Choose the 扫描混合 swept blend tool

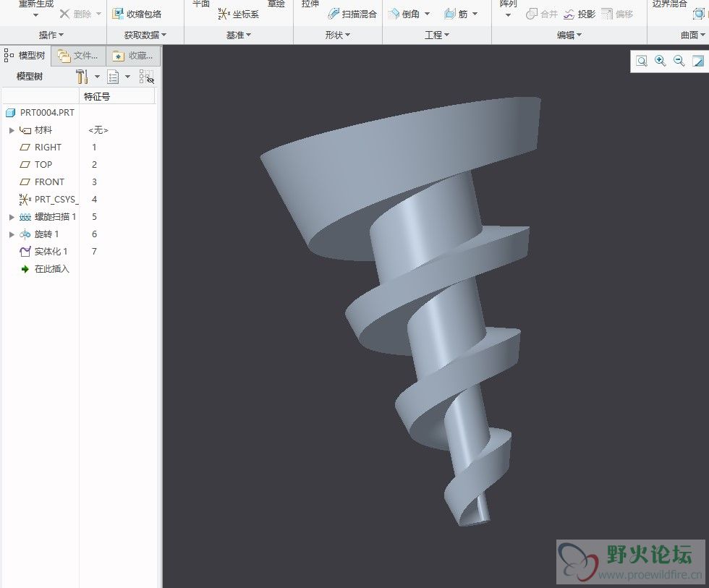[352, 14]
